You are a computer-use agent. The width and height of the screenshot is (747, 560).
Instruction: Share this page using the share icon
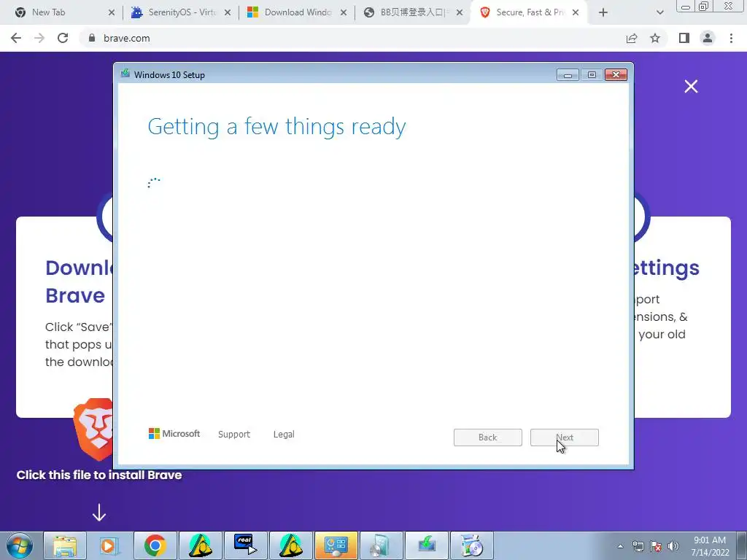point(632,38)
